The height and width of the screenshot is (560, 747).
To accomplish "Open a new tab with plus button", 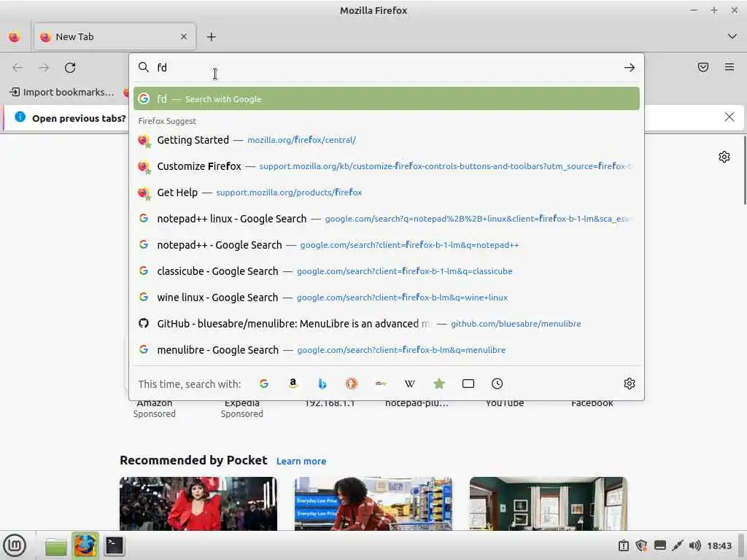I will tap(211, 36).
